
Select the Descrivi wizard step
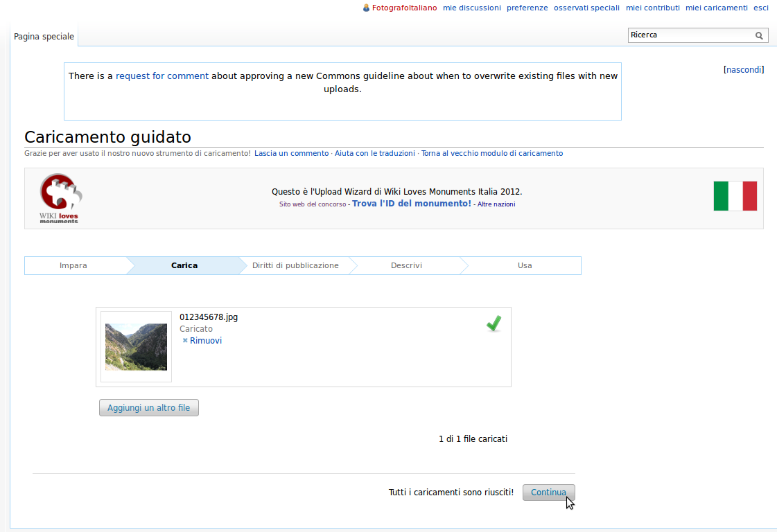[406, 265]
